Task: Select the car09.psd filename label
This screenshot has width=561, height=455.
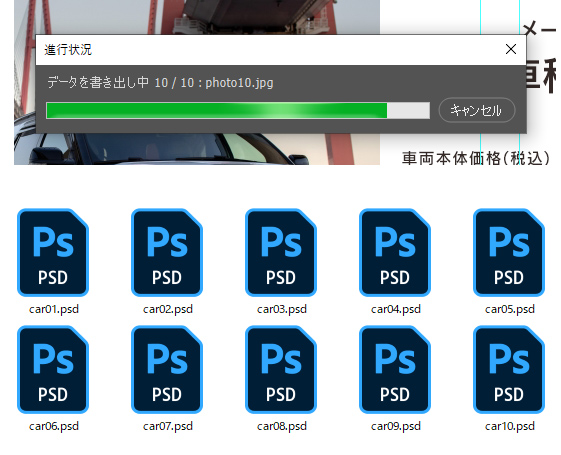Action: point(396,426)
